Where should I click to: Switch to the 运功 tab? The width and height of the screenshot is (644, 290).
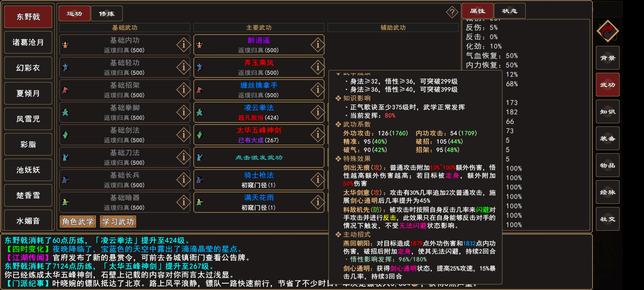75,13
